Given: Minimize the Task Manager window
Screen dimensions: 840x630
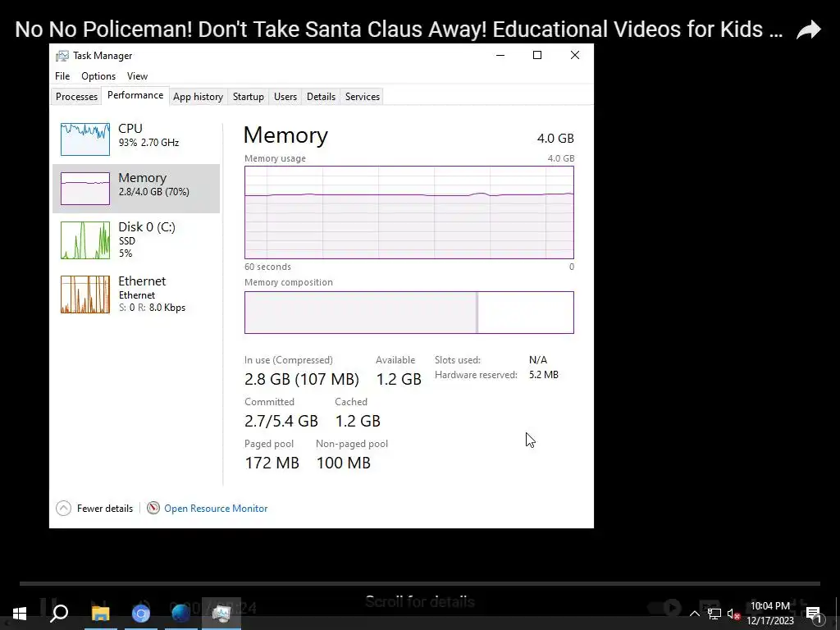Looking at the screenshot, I should point(500,55).
